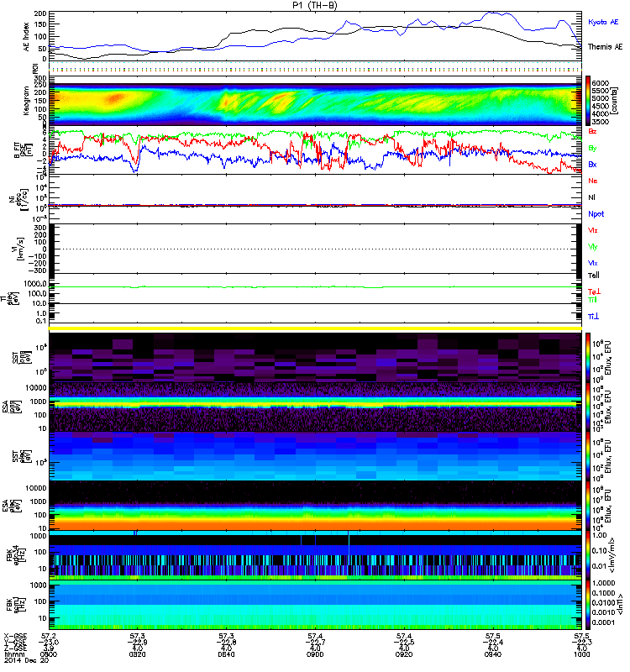Select the Themis AE legend label

click(605, 47)
